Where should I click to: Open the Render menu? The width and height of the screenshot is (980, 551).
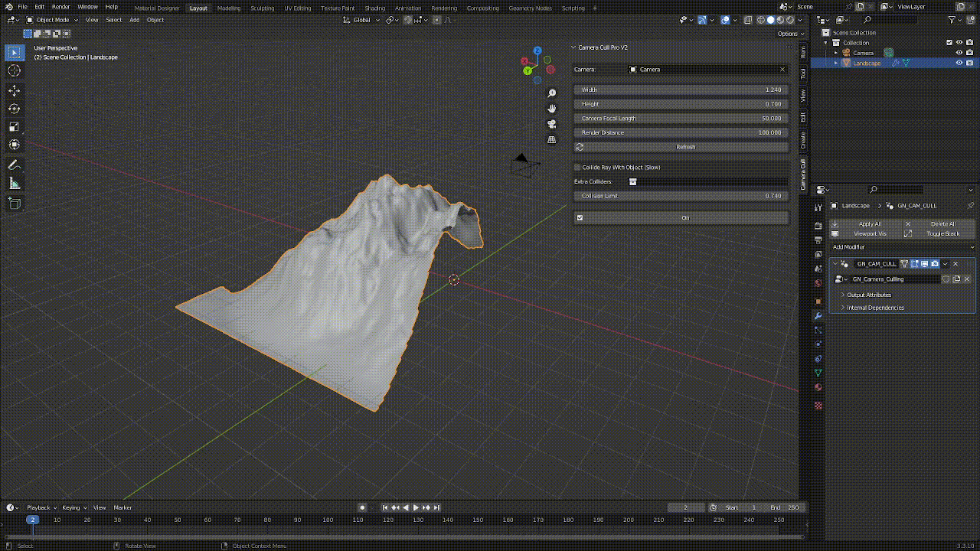60,7
